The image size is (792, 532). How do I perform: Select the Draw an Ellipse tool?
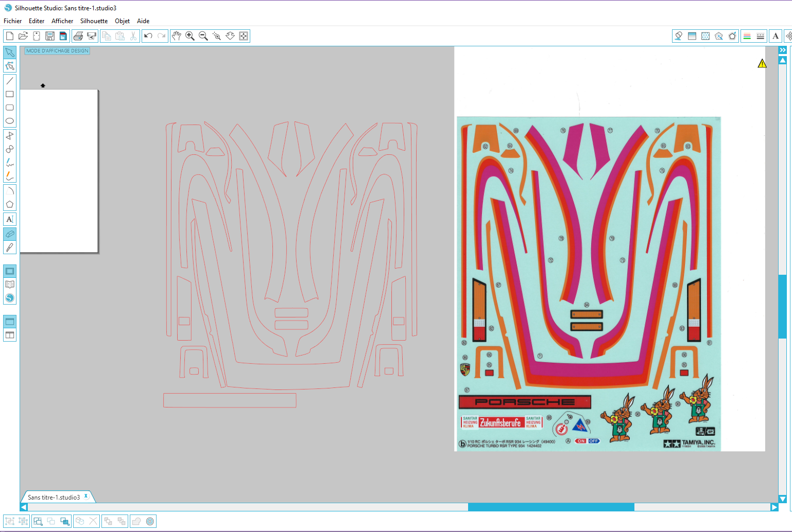10,121
